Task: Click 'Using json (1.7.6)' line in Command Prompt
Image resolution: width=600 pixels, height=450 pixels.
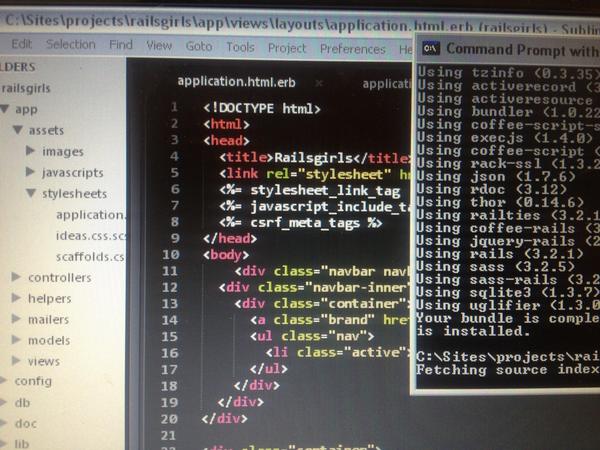Action: coord(496,176)
